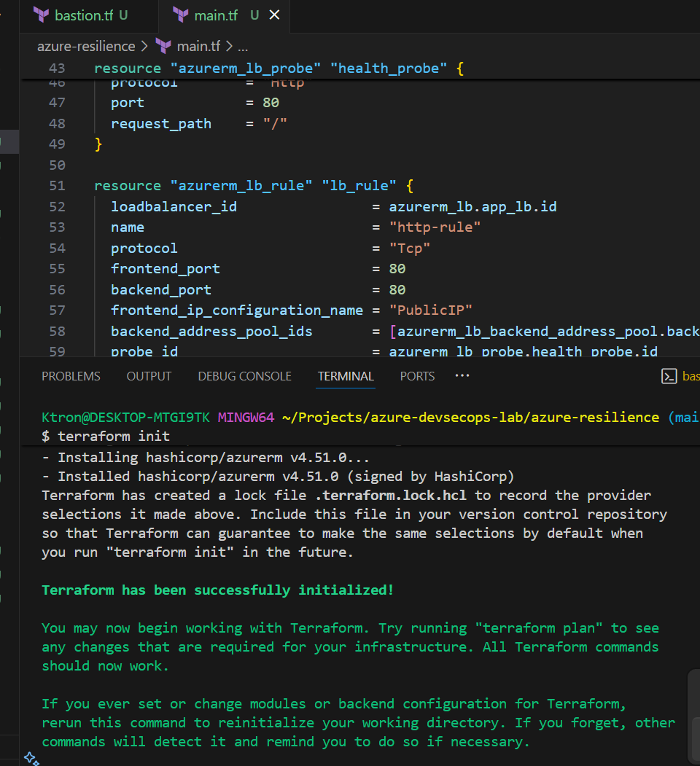Click the Terraform file icon in breadcrumb
The height and width of the screenshot is (766, 700).
click(x=163, y=46)
